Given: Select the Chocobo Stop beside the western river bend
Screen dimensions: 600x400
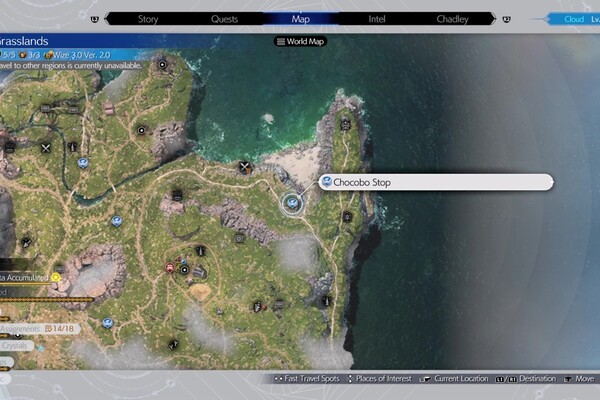Looking at the screenshot, I should [x=83, y=163].
